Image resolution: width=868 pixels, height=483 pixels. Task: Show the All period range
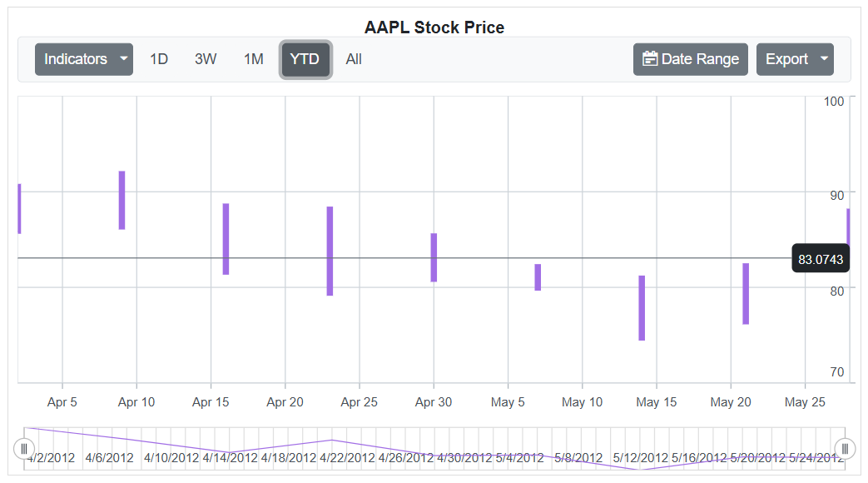pos(354,59)
